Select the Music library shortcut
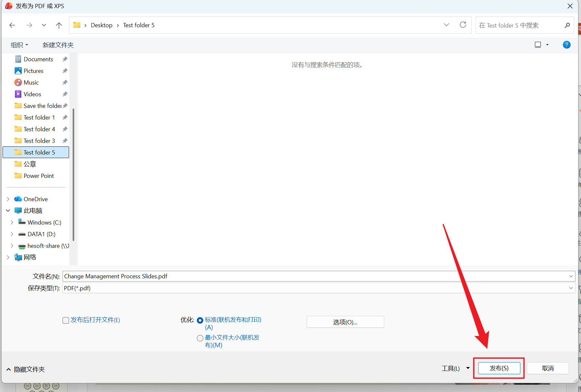581x392 pixels. click(x=31, y=83)
